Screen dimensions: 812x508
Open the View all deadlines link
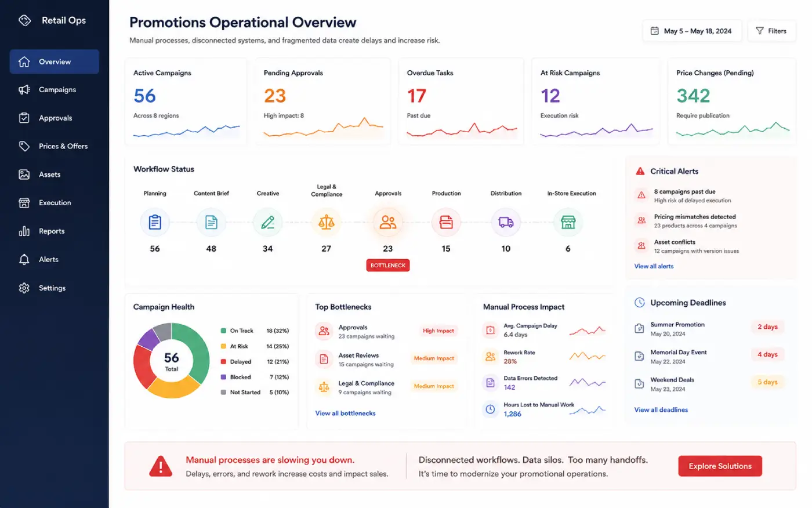[661, 410]
